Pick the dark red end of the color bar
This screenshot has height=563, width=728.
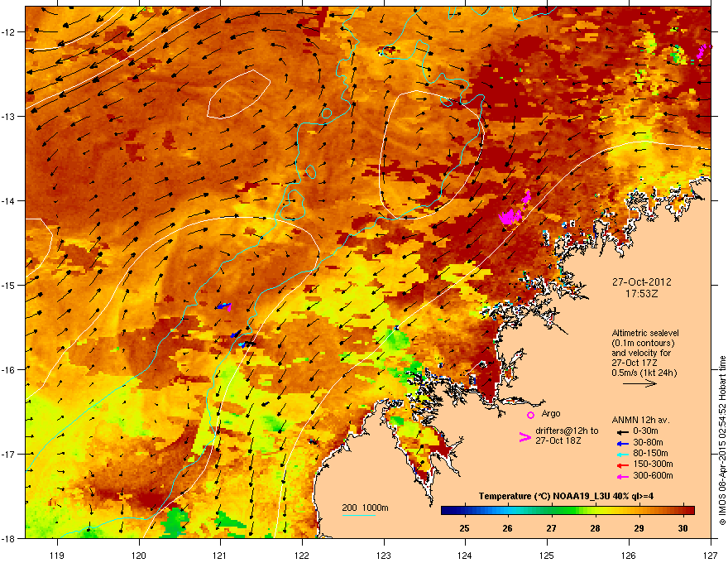click(691, 511)
